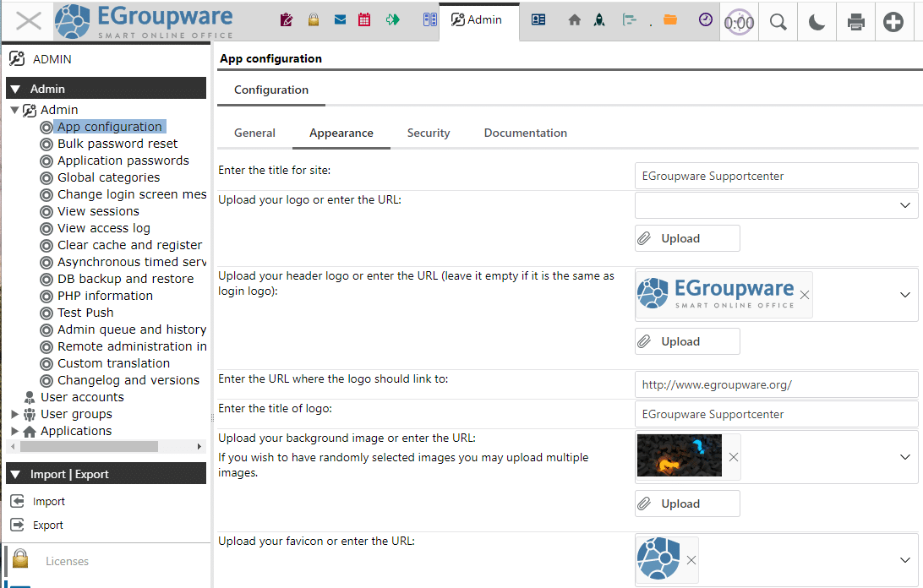The image size is (923, 588).
Task: Switch to the Security tab
Action: point(428,133)
